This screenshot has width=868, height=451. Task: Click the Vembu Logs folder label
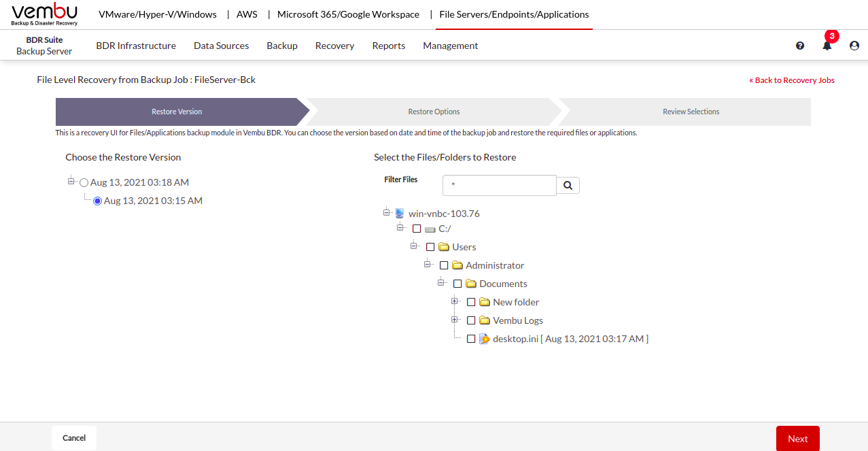[518, 320]
